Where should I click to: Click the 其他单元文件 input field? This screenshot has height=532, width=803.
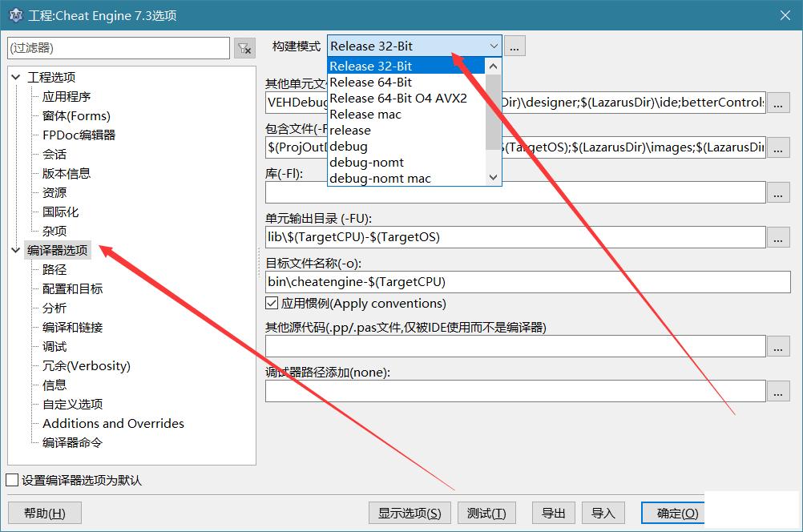[x=516, y=103]
